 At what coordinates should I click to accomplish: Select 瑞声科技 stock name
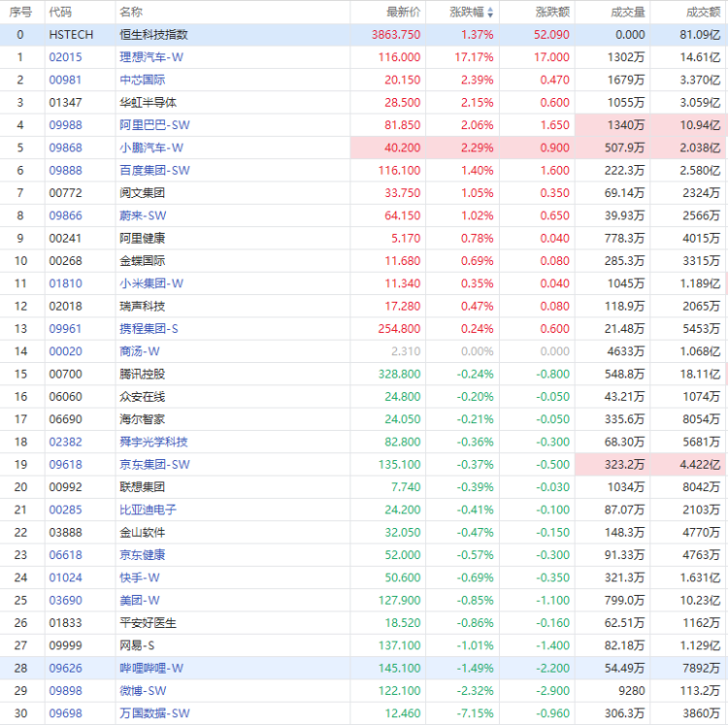click(x=142, y=307)
